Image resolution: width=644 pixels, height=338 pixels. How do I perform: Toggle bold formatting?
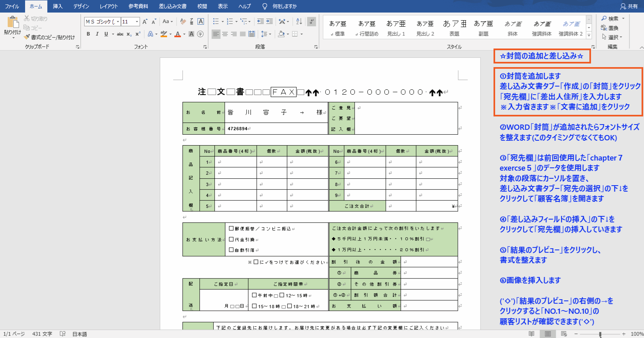(x=88, y=34)
